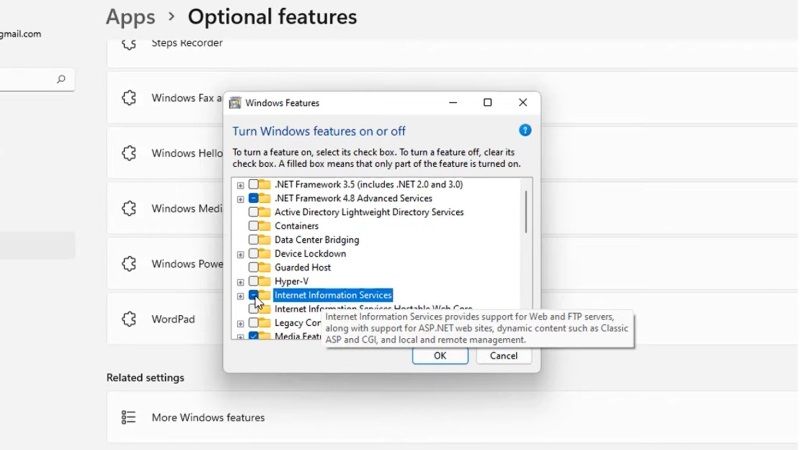The height and width of the screenshot is (450, 800).
Task: Expand the Legacy Components node
Action: tap(240, 323)
